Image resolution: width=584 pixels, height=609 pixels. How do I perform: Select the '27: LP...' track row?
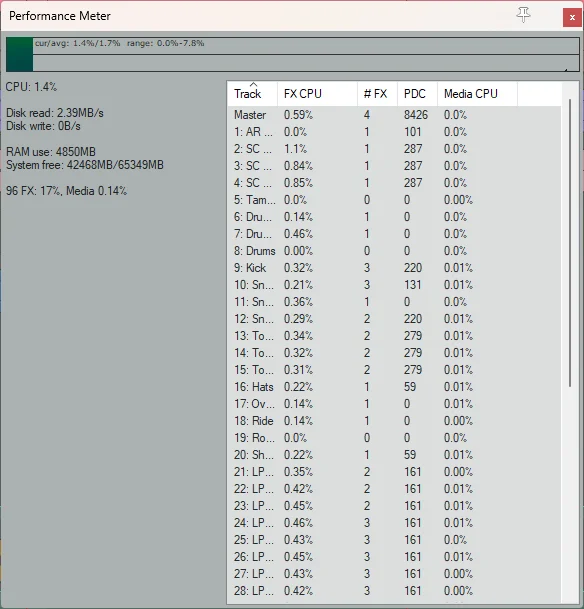[394, 574]
